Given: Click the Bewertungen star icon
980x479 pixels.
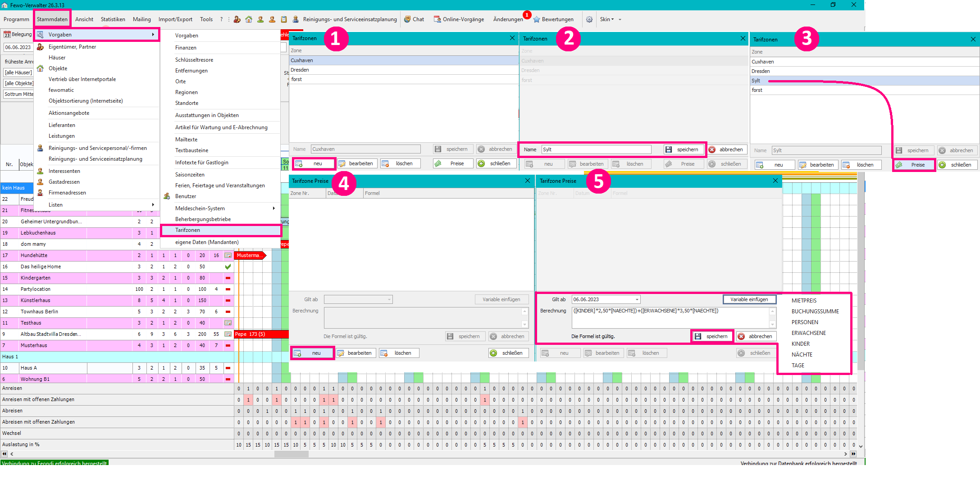Looking at the screenshot, I should [x=537, y=19].
